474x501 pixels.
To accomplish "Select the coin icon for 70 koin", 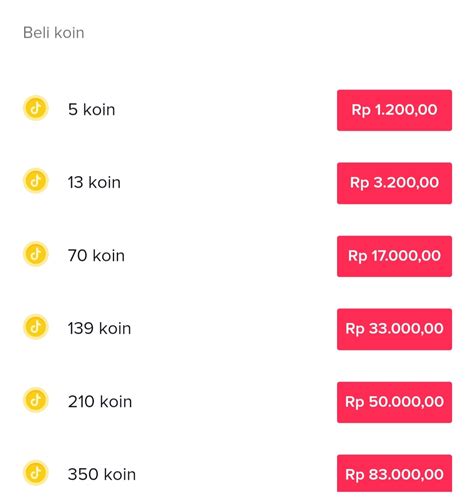I will coord(36,254).
